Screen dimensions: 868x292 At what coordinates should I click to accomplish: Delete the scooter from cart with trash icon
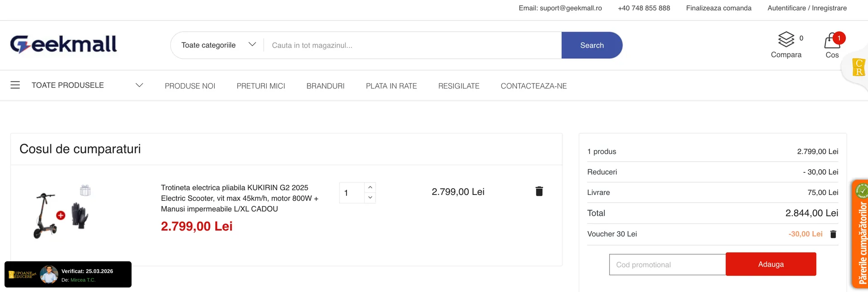[539, 191]
